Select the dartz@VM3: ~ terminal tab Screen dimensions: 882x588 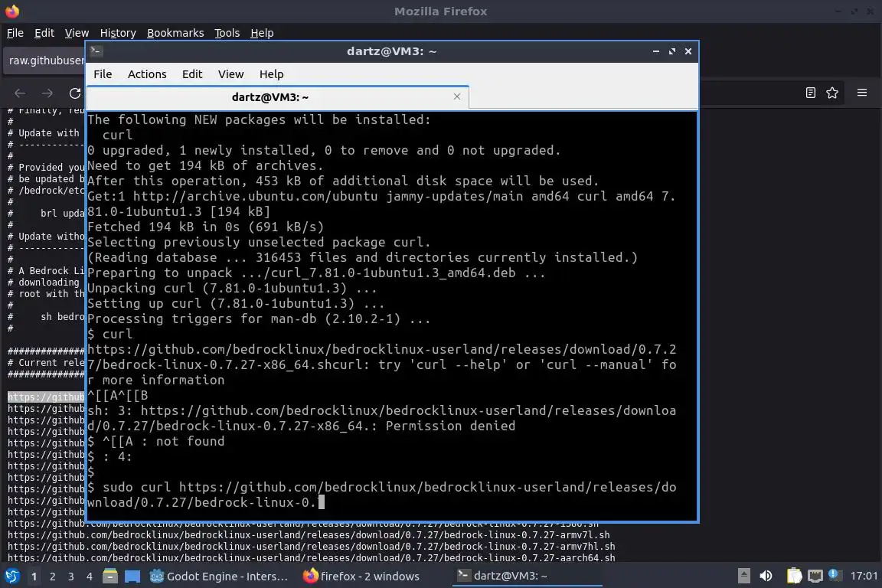[270, 97]
